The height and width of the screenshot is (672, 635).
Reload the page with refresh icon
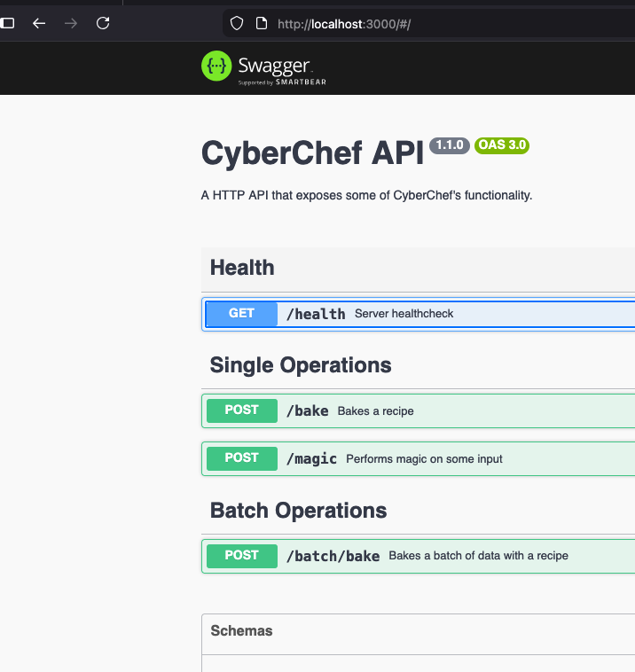coord(103,23)
